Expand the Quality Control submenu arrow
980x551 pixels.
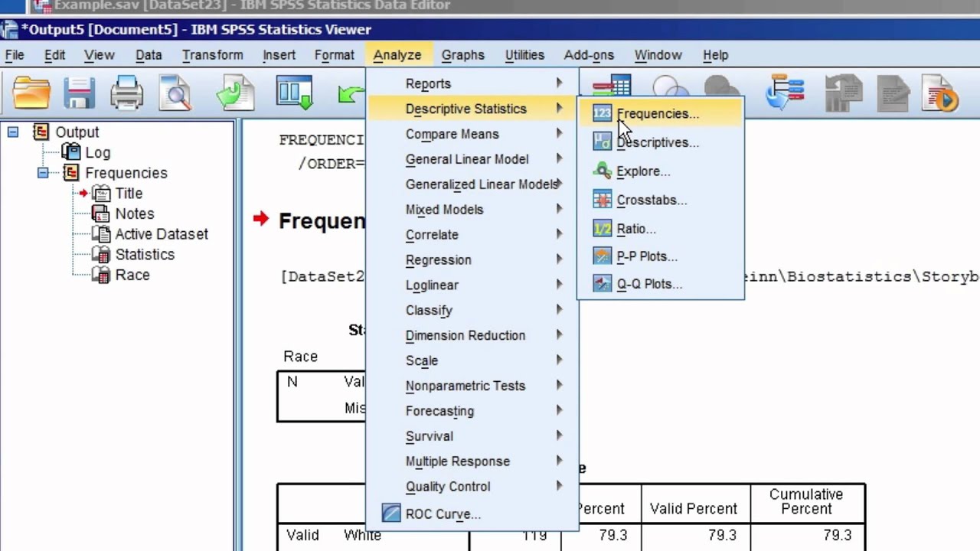560,486
